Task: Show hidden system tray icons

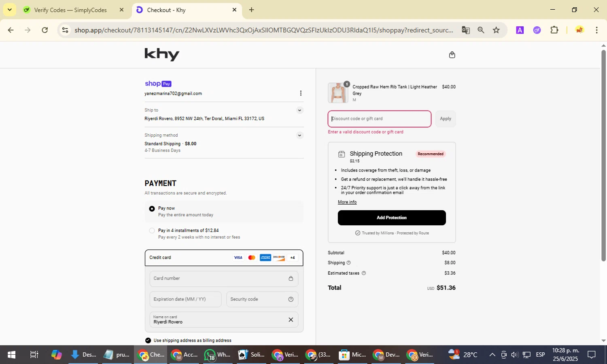Action: tap(492, 355)
